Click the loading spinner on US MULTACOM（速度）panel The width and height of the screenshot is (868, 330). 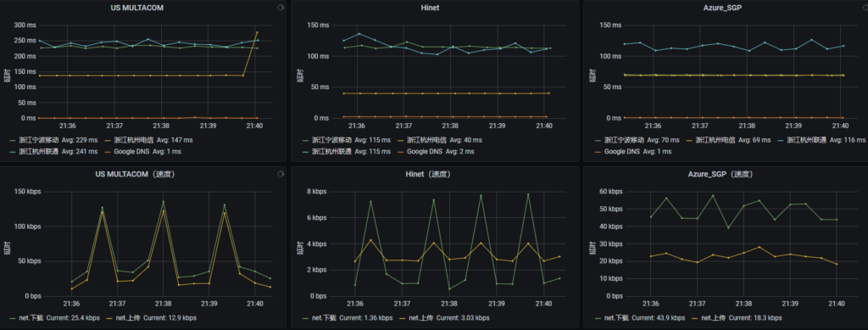(x=280, y=174)
